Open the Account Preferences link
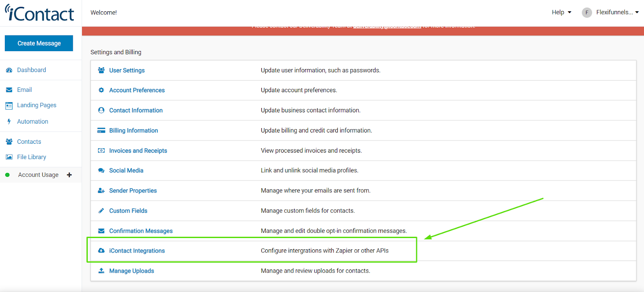The height and width of the screenshot is (292, 644). click(137, 90)
